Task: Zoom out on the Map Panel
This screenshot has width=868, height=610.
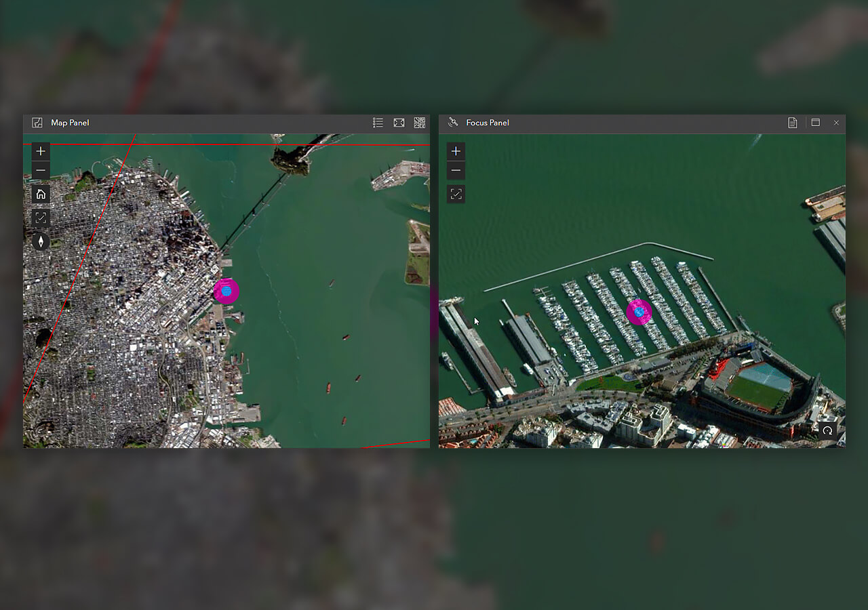Action: pos(41,170)
